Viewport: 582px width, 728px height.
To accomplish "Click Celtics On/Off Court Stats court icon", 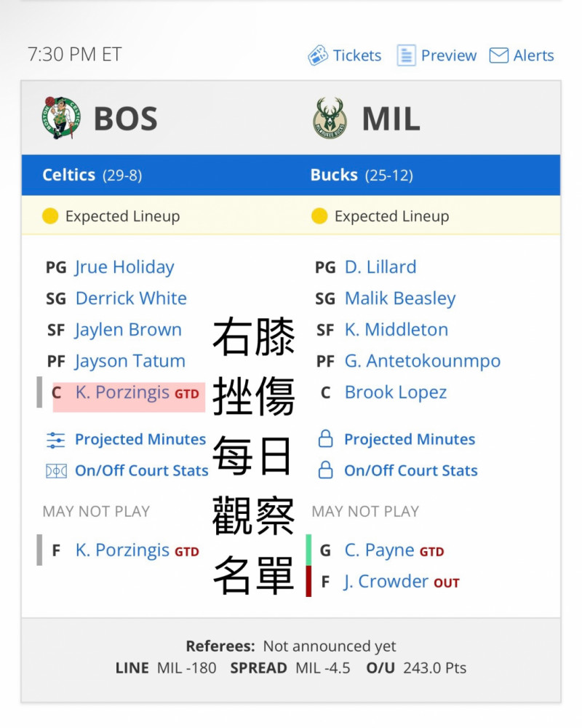I will [x=56, y=471].
